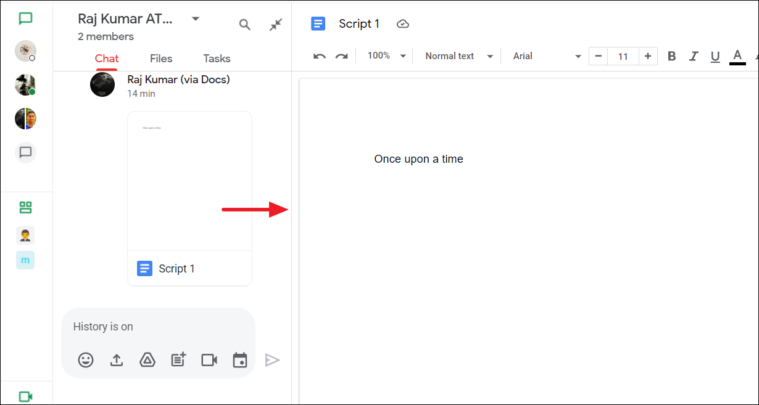Toggle italic formatting
Screen dimensions: 759x405
(693, 56)
